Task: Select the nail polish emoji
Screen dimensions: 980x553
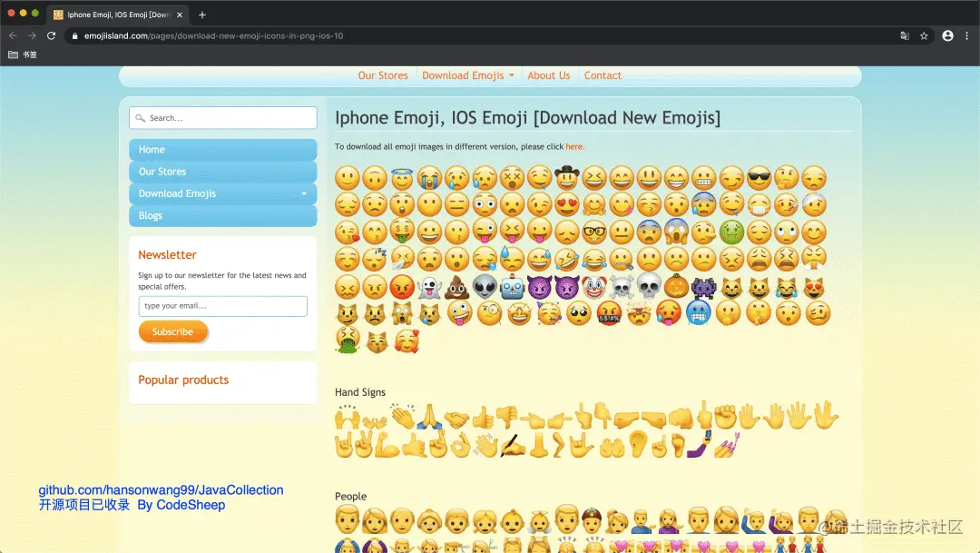Action: [726, 446]
